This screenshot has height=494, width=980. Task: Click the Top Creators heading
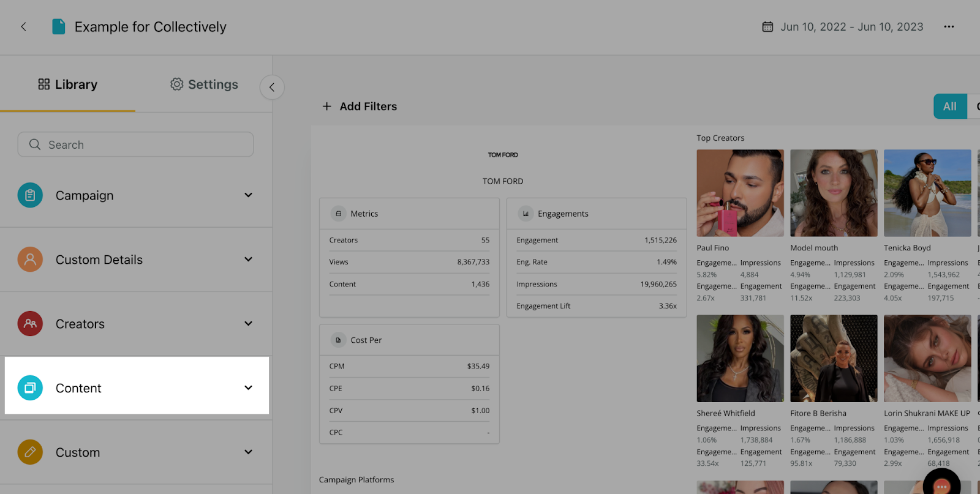(x=720, y=138)
